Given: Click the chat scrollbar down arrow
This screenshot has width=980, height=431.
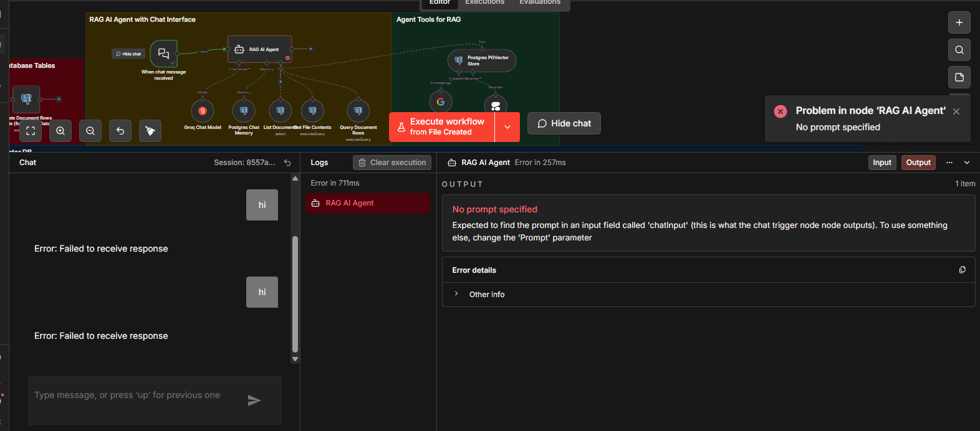Looking at the screenshot, I should (295, 359).
